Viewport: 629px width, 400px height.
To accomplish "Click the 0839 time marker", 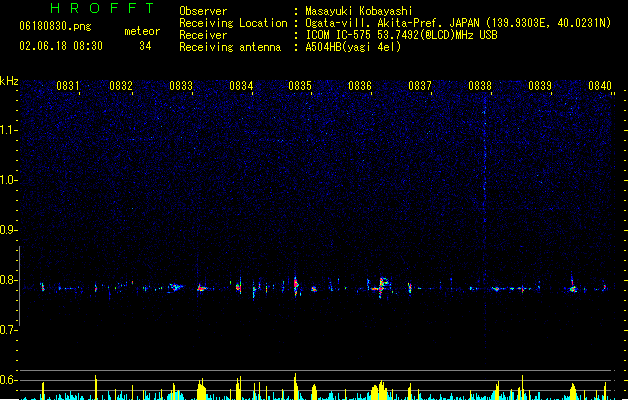I will click(x=540, y=86).
